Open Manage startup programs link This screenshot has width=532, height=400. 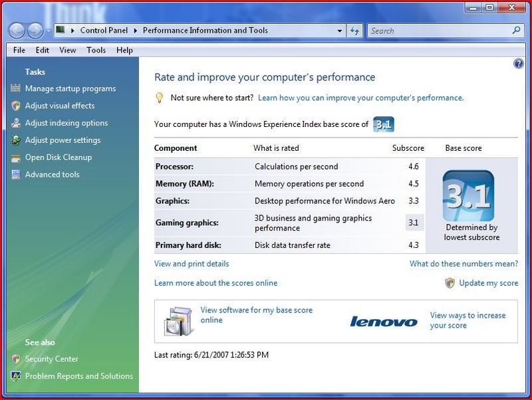pyautogui.click(x=70, y=88)
